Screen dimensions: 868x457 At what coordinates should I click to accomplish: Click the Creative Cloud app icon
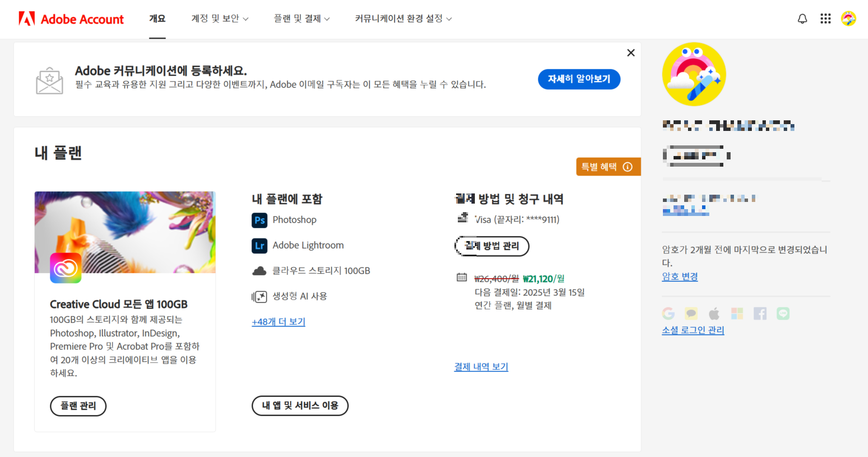(66, 268)
